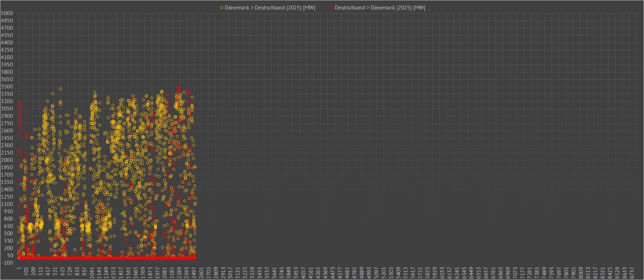Click the 5000 label on the vertical axis
Viewport: 644px width, 280px height.
pos(7,13)
